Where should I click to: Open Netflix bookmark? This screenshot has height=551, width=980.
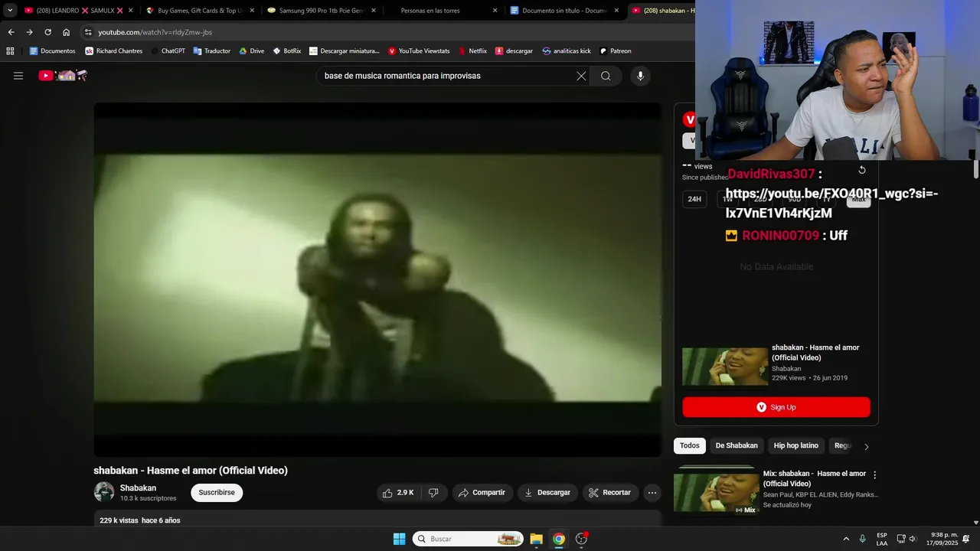pyautogui.click(x=472, y=51)
